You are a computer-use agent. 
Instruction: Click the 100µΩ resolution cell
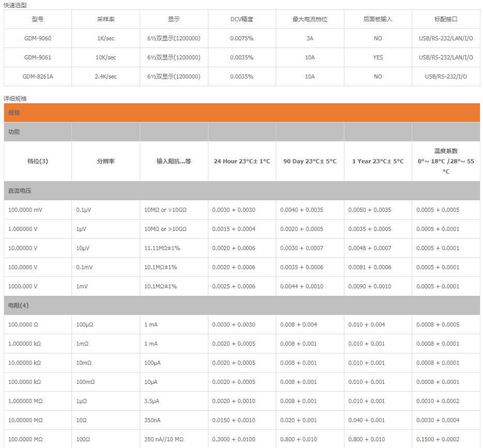click(105, 325)
